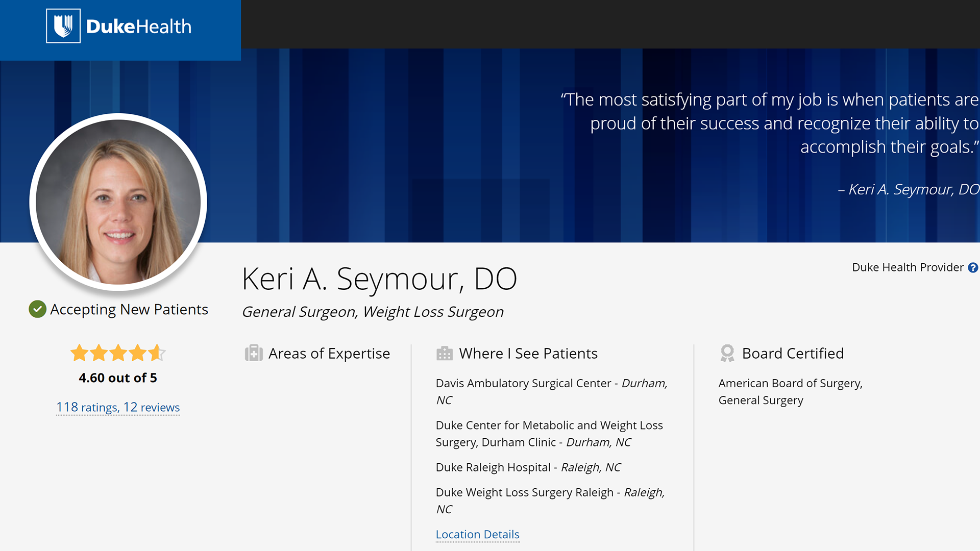
Task: Click the quote text in the banner
Action: [770, 123]
